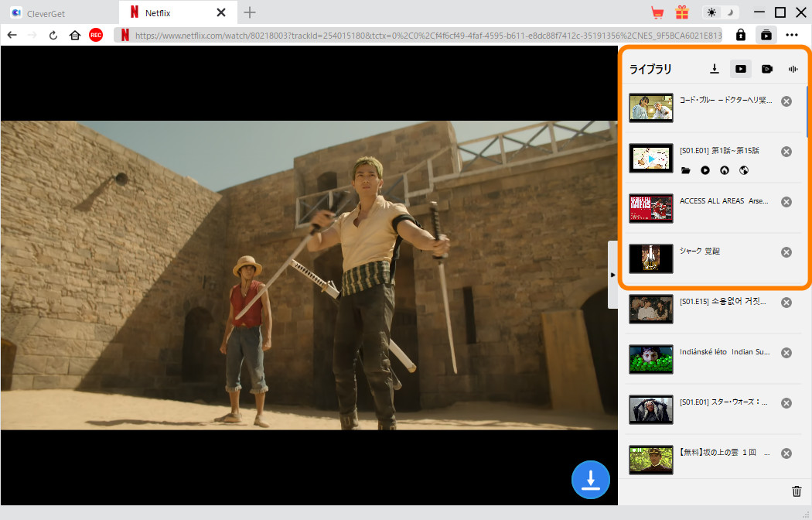The image size is (812, 520).
Task: Reload the page with the refresh icon
Action: 53,36
